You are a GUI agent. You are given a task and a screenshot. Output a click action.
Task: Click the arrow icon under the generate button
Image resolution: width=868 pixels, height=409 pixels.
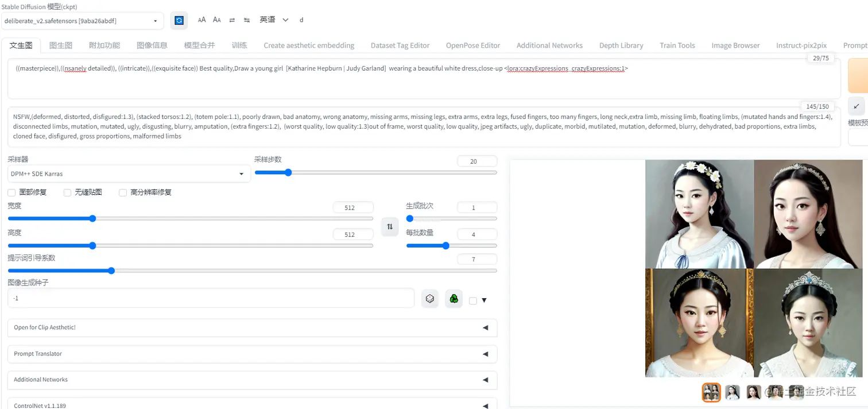click(x=857, y=106)
